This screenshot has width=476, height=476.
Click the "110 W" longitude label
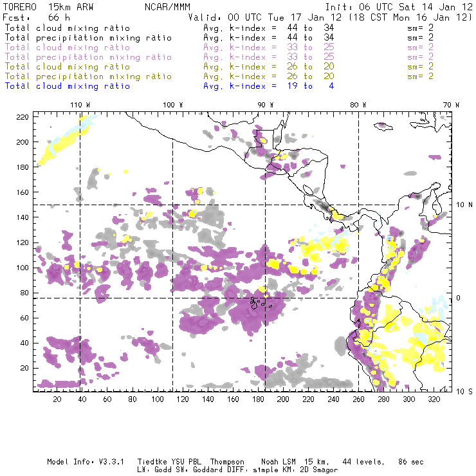coord(80,105)
